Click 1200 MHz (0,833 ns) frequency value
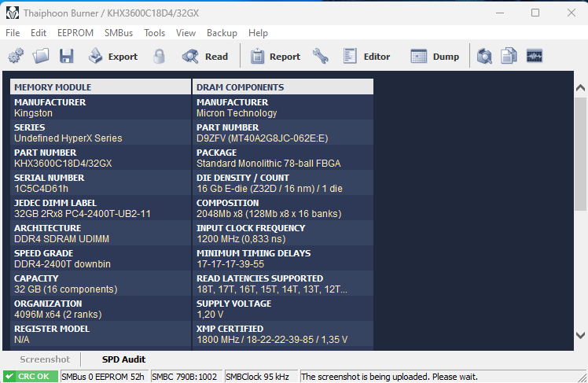 click(241, 238)
